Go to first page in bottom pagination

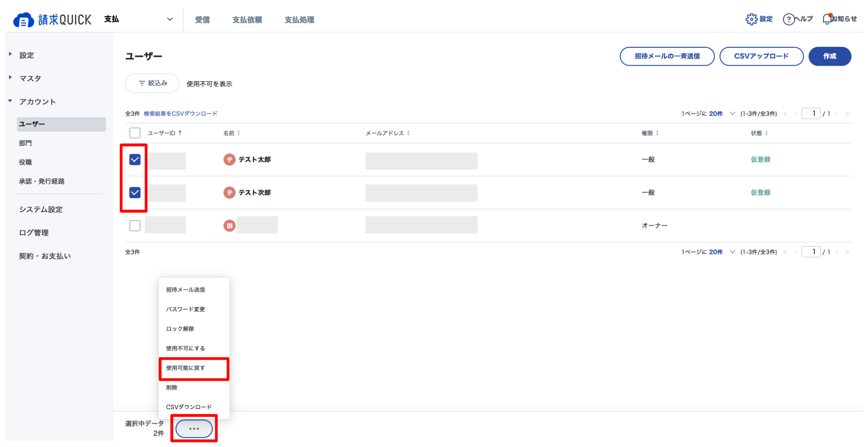point(786,252)
